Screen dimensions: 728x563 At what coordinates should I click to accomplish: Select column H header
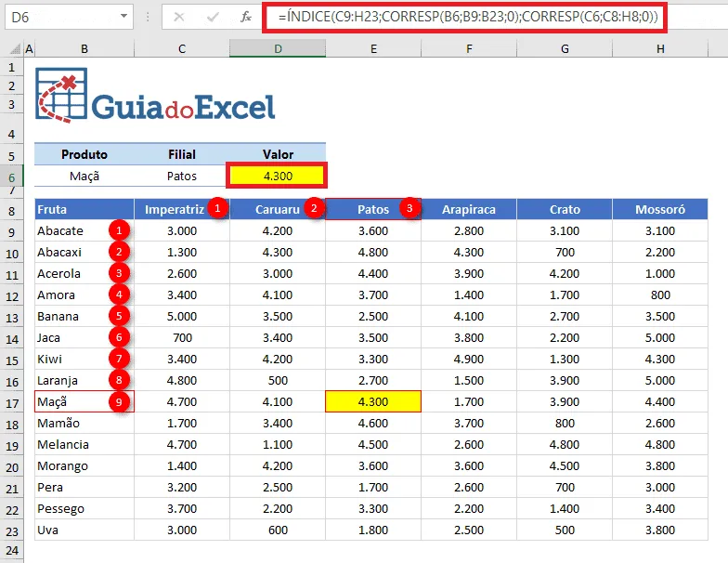(660, 48)
